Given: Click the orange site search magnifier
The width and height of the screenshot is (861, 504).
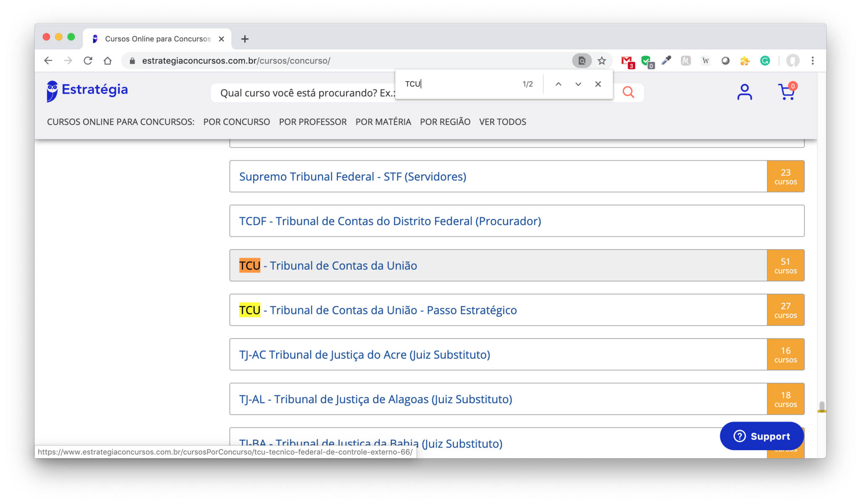Looking at the screenshot, I should click(x=629, y=92).
